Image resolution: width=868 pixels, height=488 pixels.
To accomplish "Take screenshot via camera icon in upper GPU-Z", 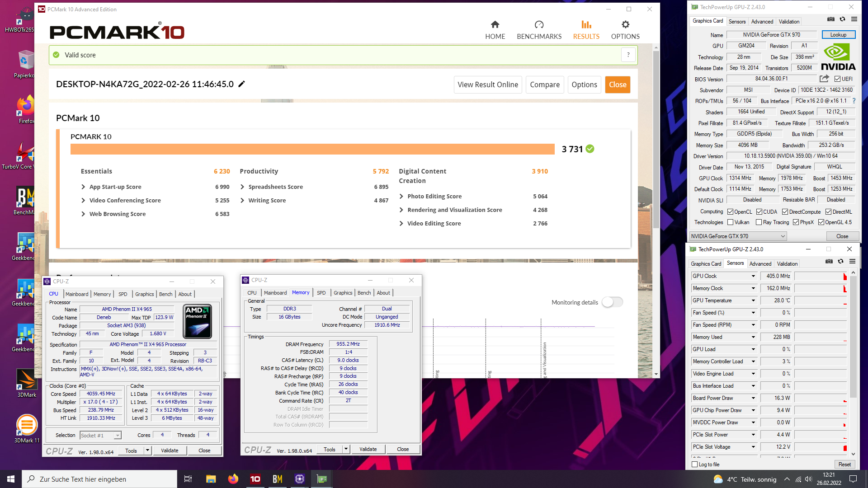I will [x=831, y=19].
